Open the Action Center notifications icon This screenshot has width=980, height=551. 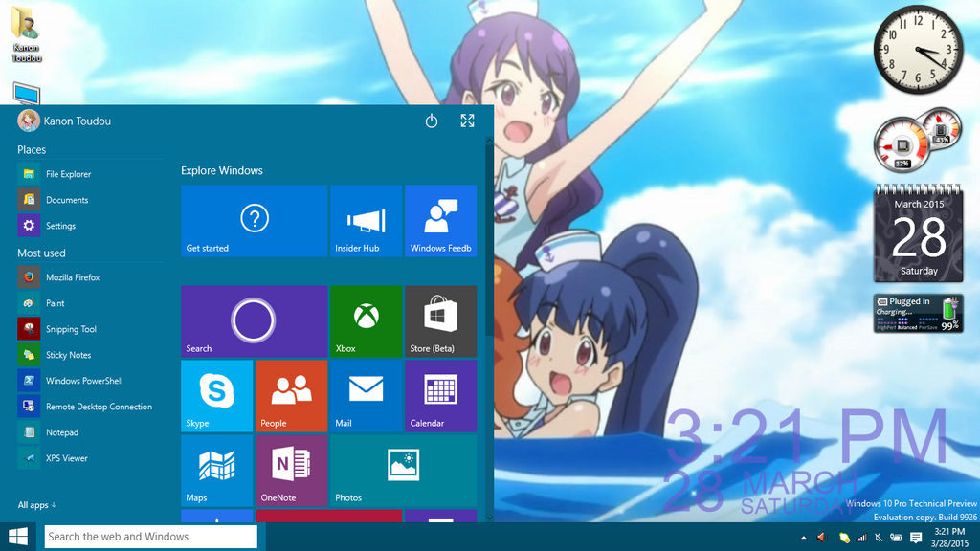point(916,538)
